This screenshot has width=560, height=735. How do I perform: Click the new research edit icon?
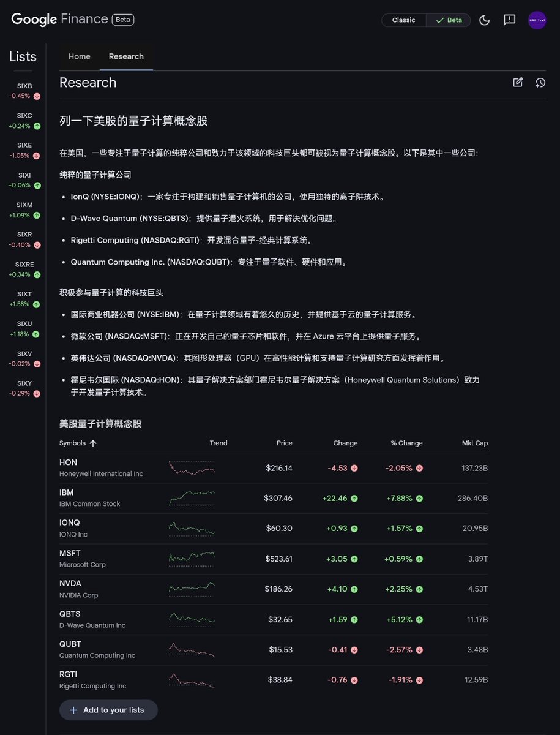click(518, 82)
